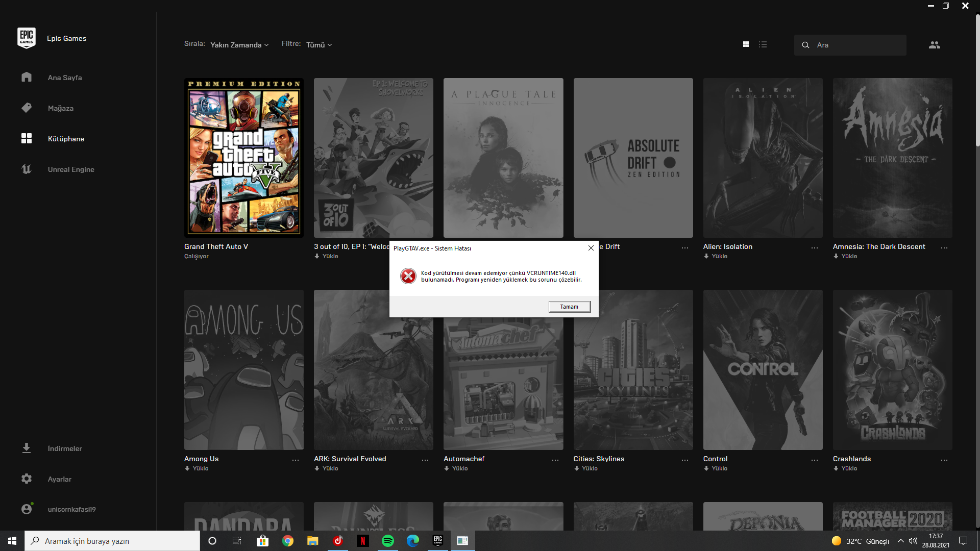Image resolution: width=980 pixels, height=551 pixels.
Task: Open the Windows Start menu
Action: coord(12,541)
